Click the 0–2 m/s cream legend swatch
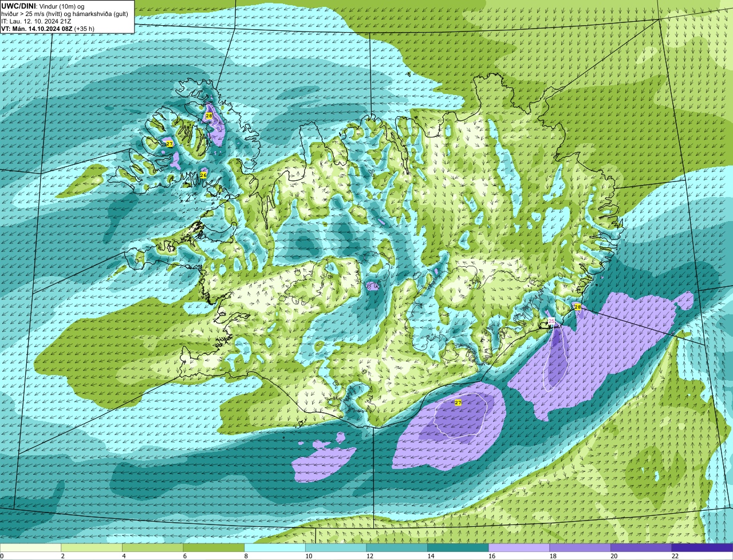 tap(30, 548)
